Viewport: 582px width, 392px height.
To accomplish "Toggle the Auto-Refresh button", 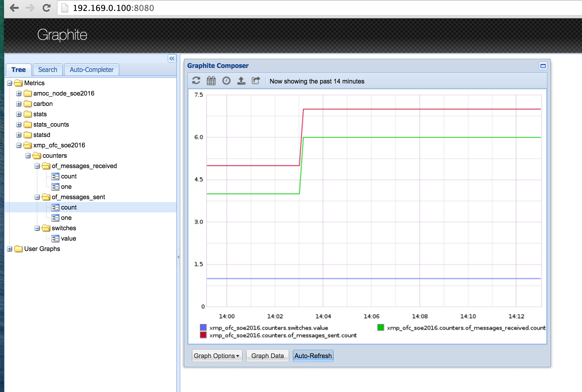I will (x=313, y=356).
